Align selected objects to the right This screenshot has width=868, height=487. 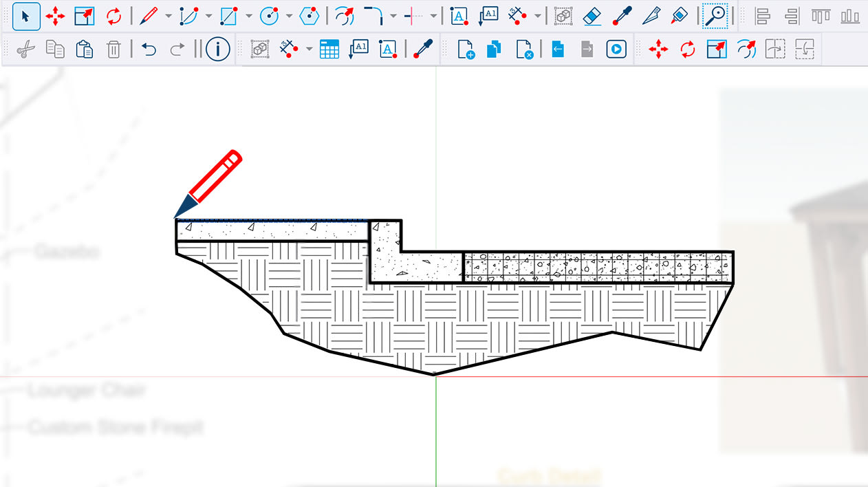792,16
